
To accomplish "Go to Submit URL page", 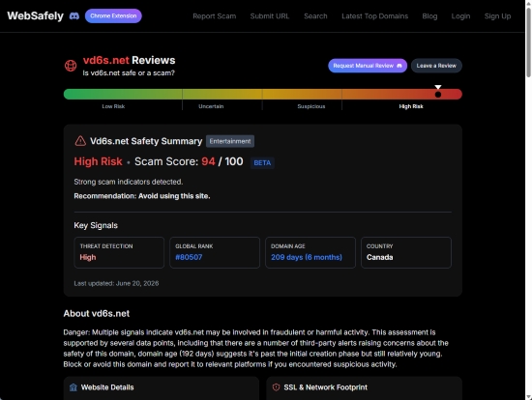I will pyautogui.click(x=270, y=16).
